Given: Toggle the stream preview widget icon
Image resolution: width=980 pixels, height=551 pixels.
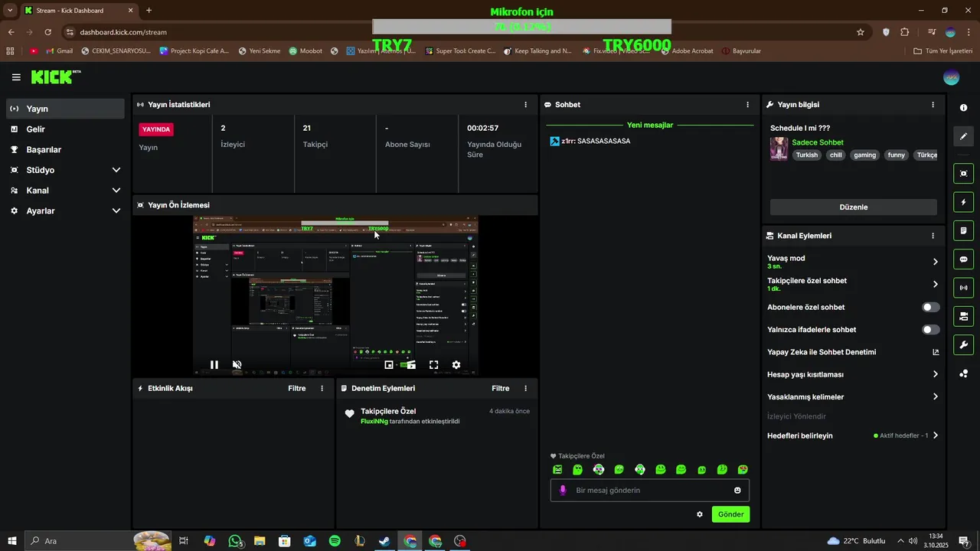Looking at the screenshot, I should tap(964, 174).
